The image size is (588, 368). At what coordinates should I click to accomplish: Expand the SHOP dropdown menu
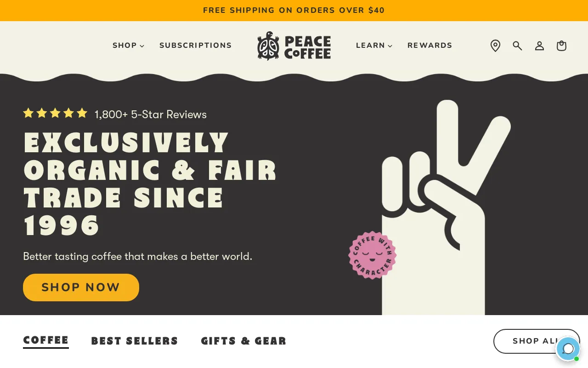(x=128, y=46)
